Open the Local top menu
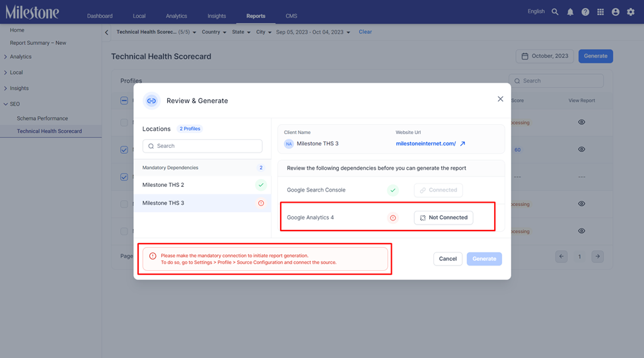 tap(139, 16)
